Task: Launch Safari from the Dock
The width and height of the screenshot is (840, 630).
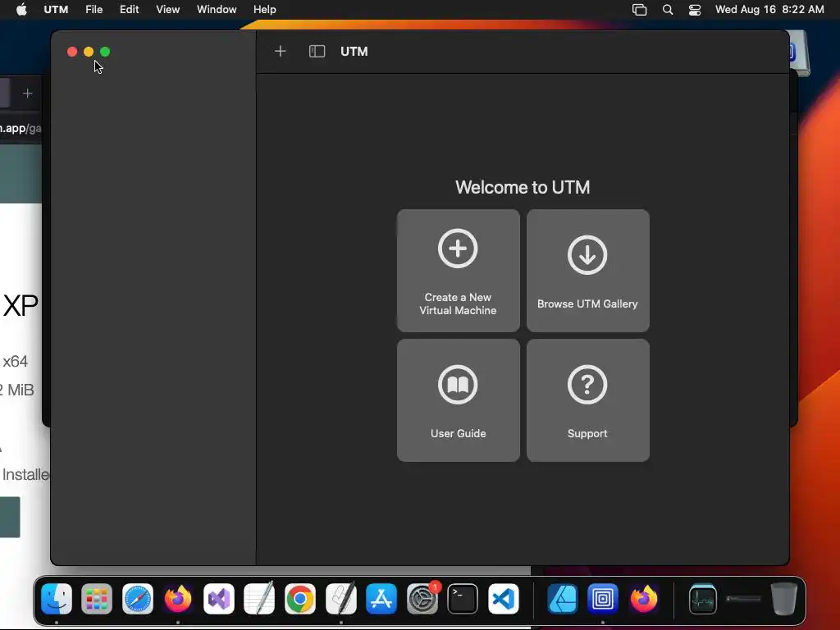Action: pos(138,598)
